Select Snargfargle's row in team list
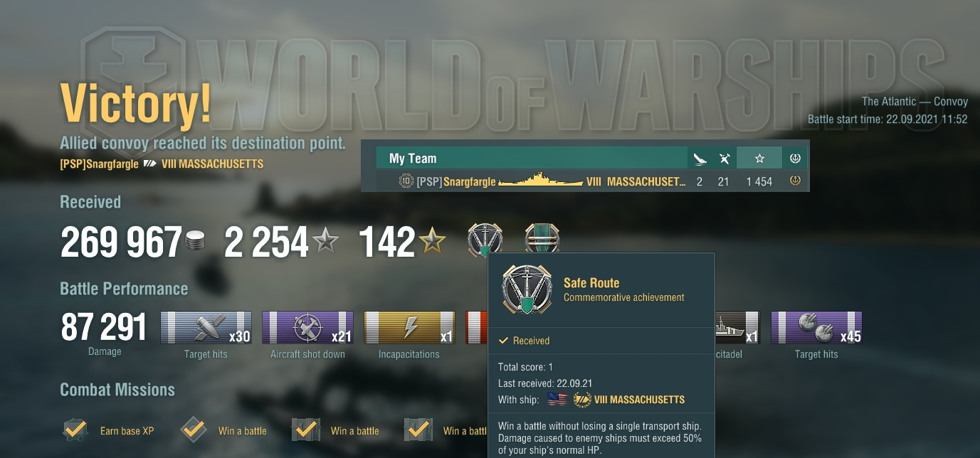 click(585, 181)
